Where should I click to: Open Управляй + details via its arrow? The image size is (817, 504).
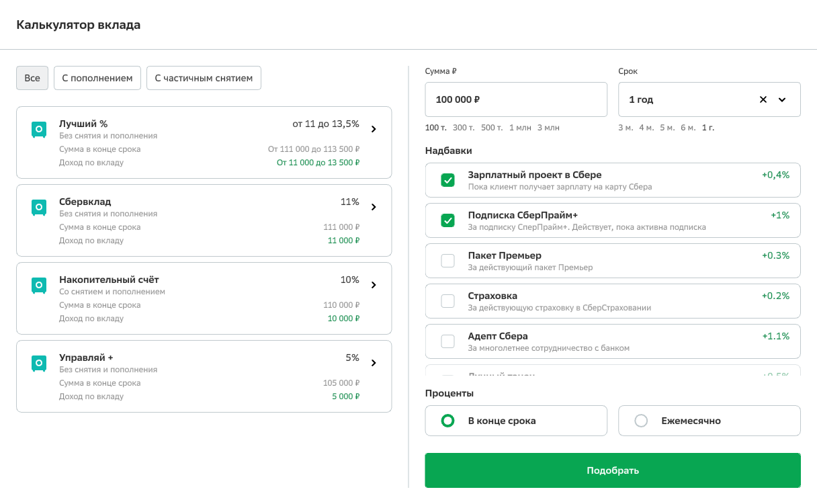[374, 363]
